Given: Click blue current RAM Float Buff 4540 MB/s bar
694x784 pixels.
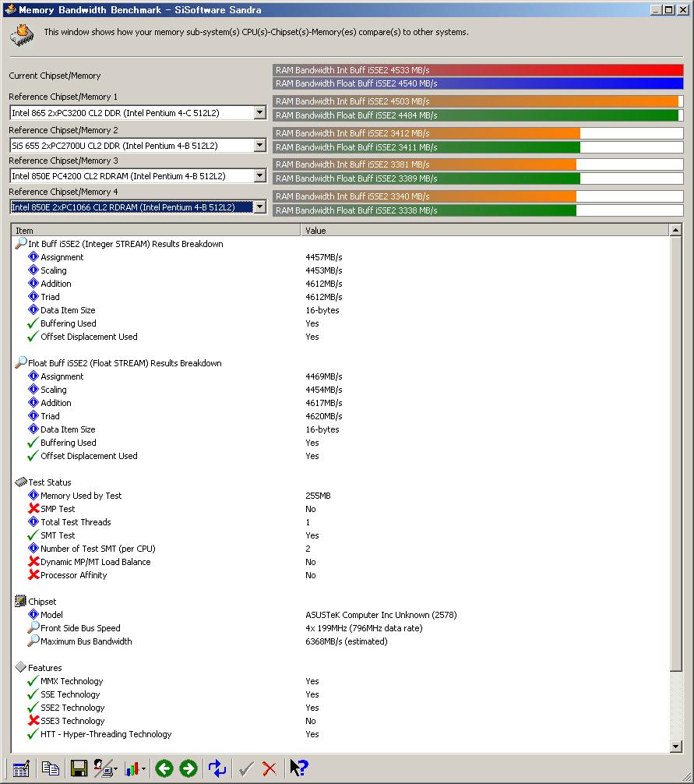Looking at the screenshot, I should point(478,83).
